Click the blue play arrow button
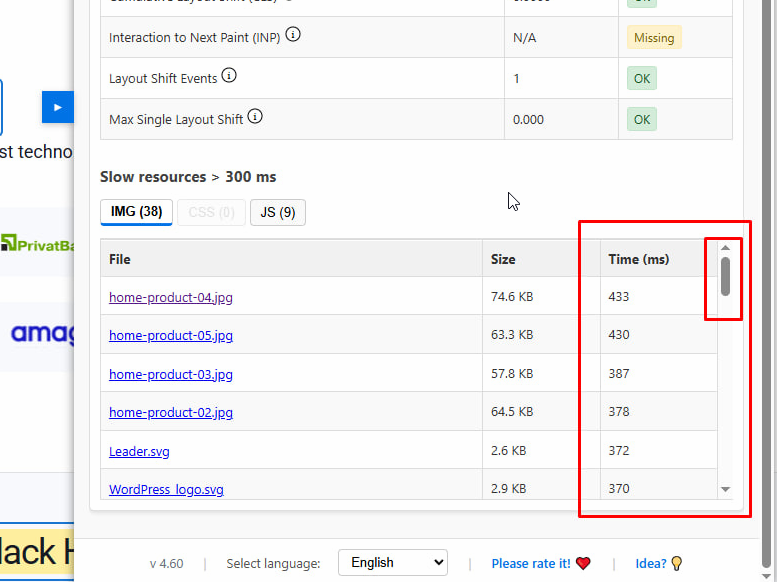The image size is (777, 582). tap(57, 107)
